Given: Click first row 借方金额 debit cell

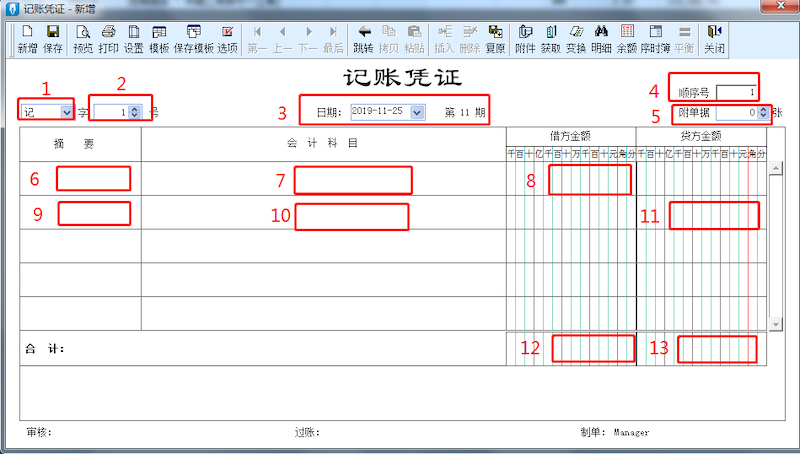Looking at the screenshot, I should 571,179.
